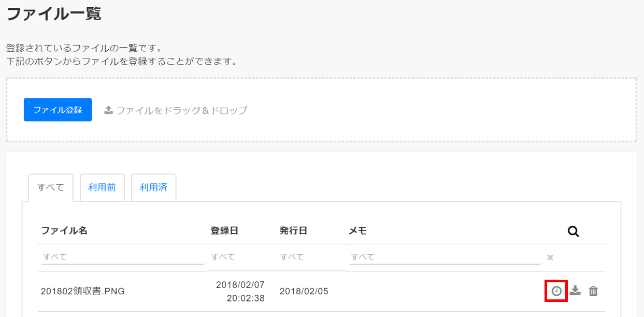Image resolution: width=644 pixels, height=317 pixels.
Task: Download the 201802領収書.PNG file
Action: pos(575,291)
